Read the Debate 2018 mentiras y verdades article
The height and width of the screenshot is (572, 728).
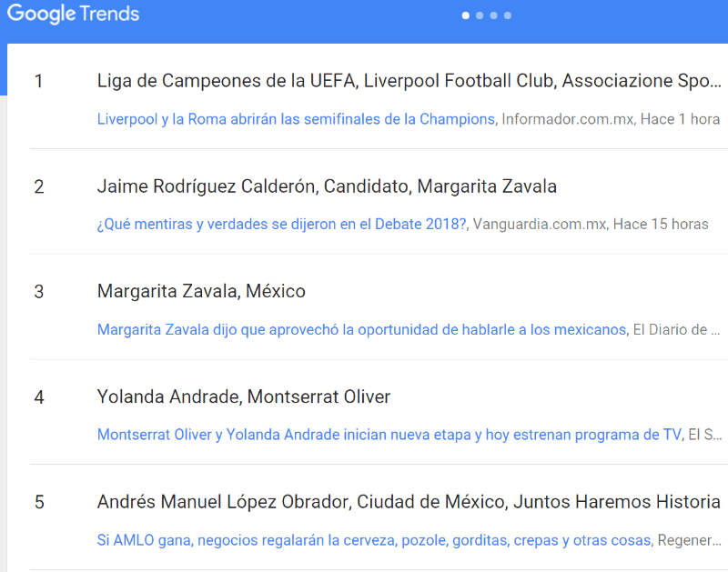pyautogui.click(x=282, y=225)
